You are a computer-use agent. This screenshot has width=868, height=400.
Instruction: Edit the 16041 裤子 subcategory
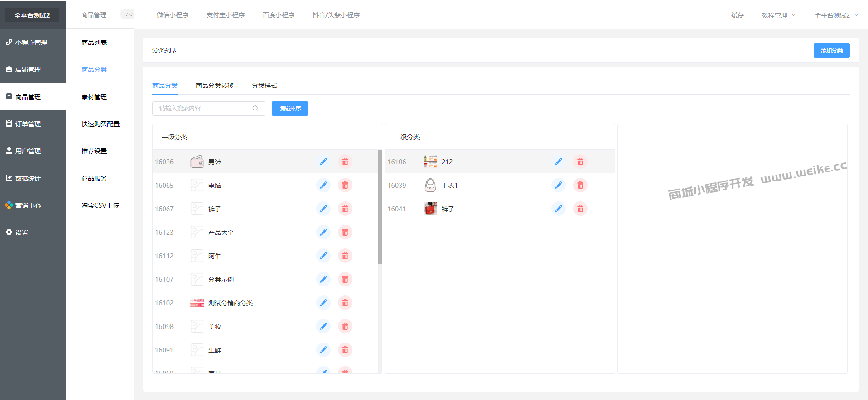pyautogui.click(x=559, y=209)
